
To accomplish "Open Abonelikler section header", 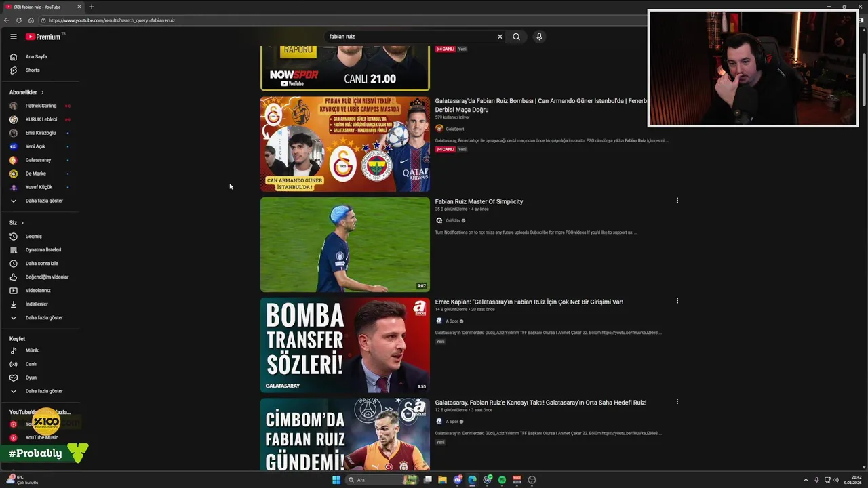I will click(26, 92).
